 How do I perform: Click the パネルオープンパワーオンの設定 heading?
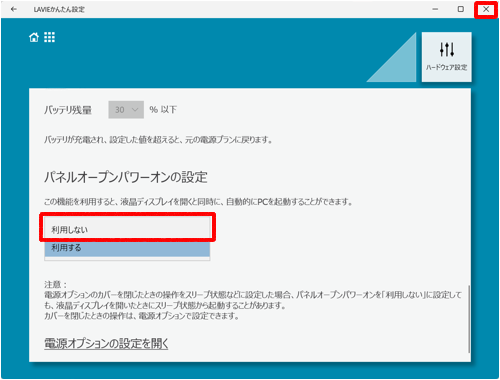pyautogui.click(x=126, y=177)
